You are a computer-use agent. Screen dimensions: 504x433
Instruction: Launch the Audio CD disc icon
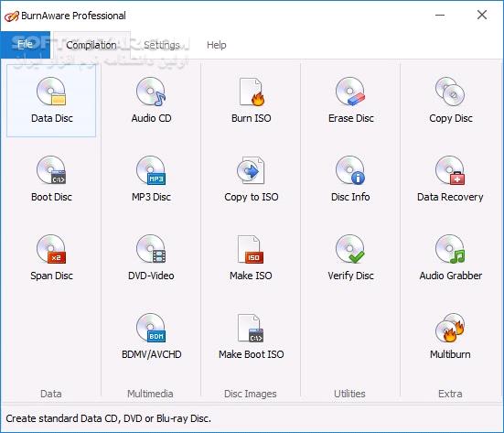151,92
